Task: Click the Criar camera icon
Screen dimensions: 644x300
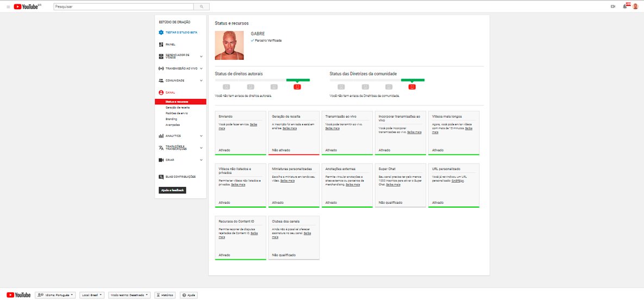Action: pyautogui.click(x=161, y=160)
